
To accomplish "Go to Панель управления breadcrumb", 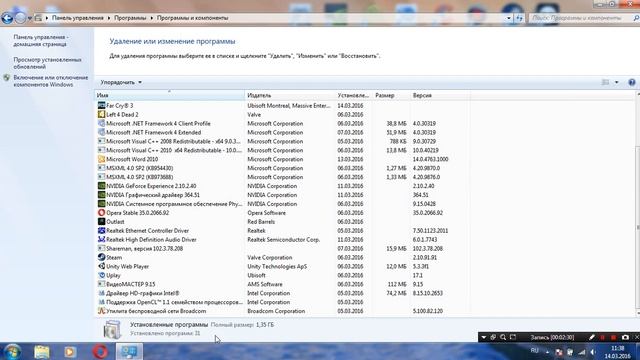I will point(78,18).
